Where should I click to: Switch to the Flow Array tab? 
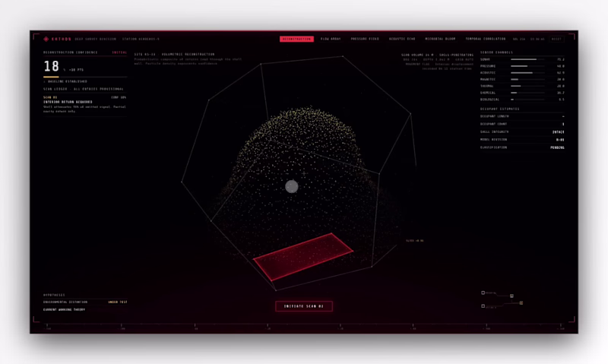331,40
